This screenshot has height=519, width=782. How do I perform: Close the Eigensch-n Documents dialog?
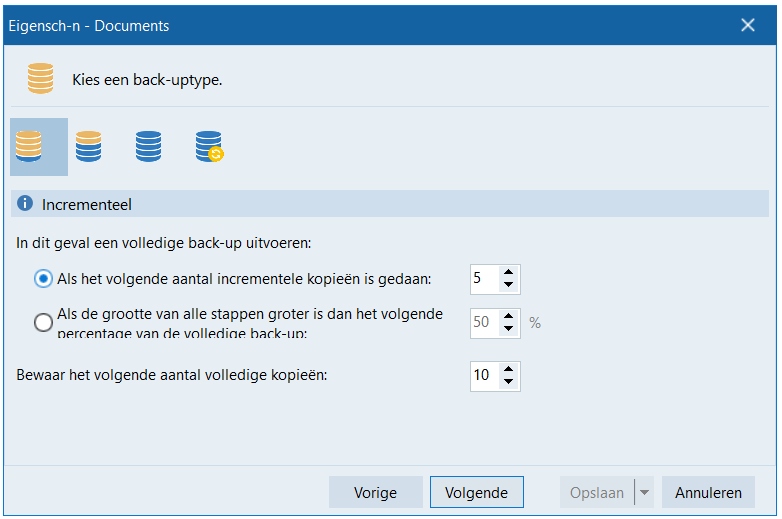tap(747, 25)
